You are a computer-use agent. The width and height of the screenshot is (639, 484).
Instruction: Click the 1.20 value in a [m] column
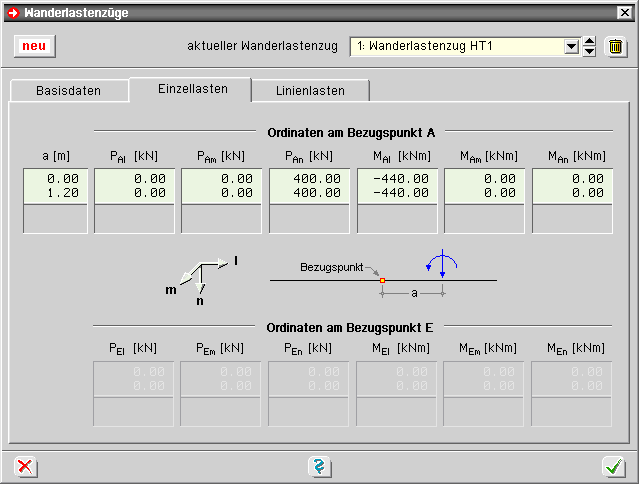pos(58,193)
